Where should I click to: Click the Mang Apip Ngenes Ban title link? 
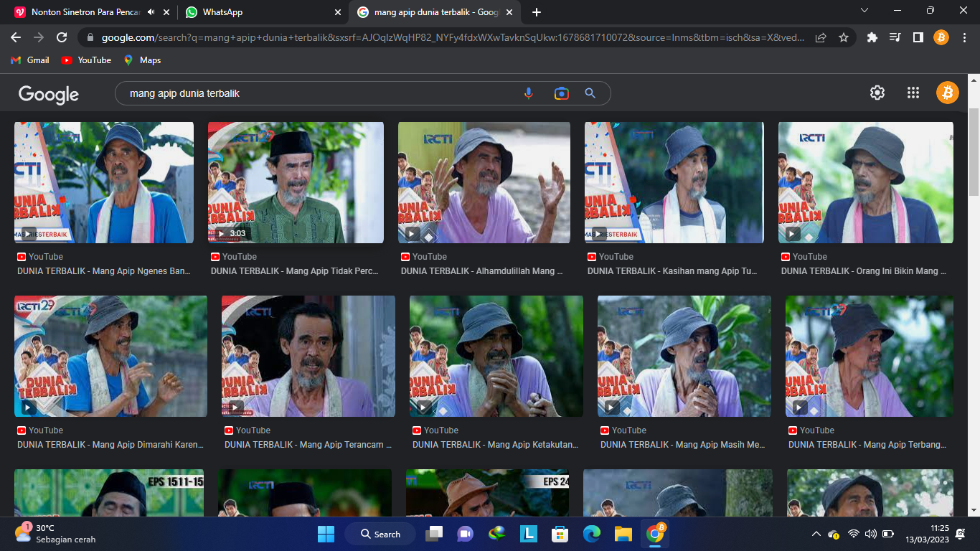pyautogui.click(x=103, y=271)
